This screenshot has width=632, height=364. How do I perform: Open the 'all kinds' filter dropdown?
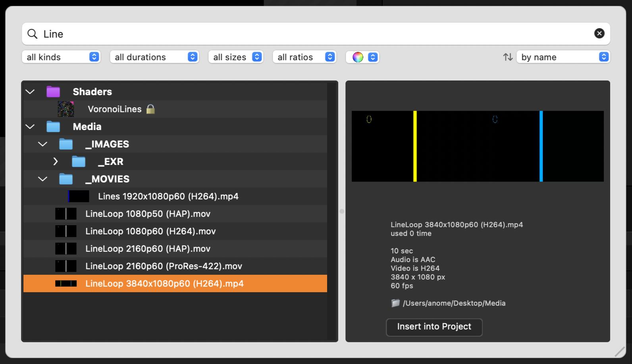61,57
